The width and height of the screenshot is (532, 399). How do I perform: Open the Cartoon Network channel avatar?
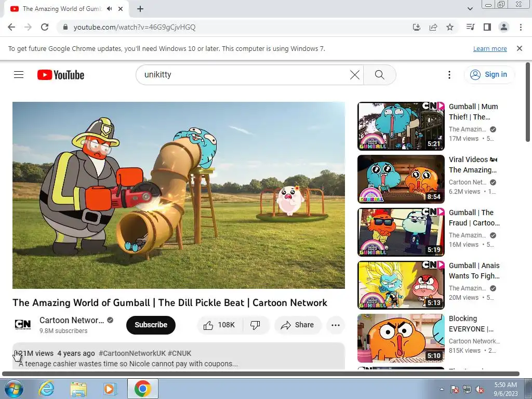pyautogui.click(x=23, y=325)
